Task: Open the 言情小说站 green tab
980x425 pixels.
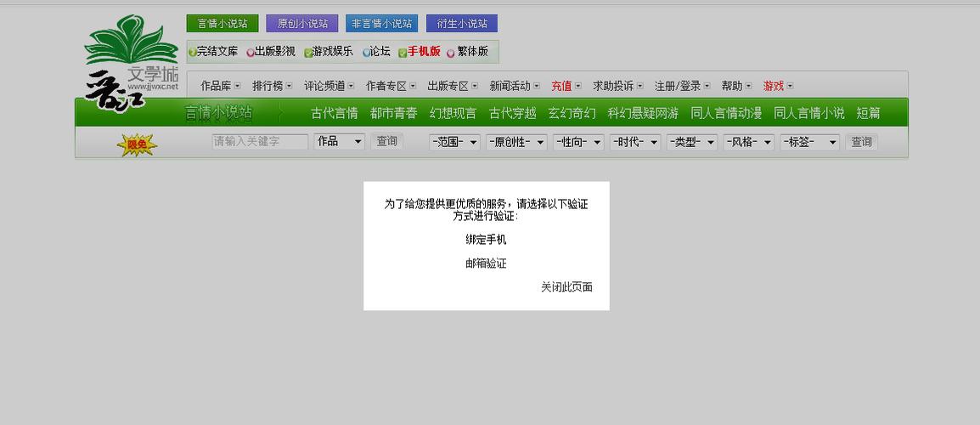Action: (222, 24)
